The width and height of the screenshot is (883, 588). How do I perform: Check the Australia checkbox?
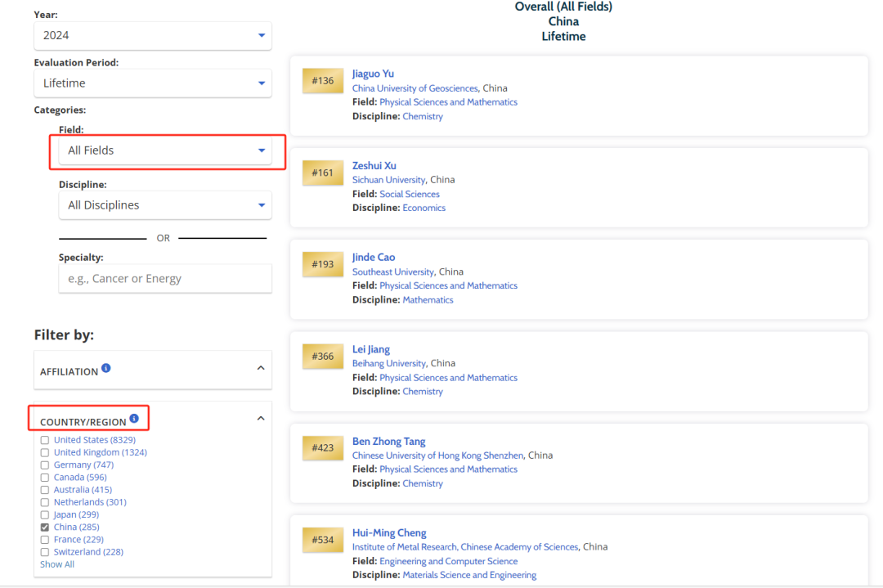[44, 490]
